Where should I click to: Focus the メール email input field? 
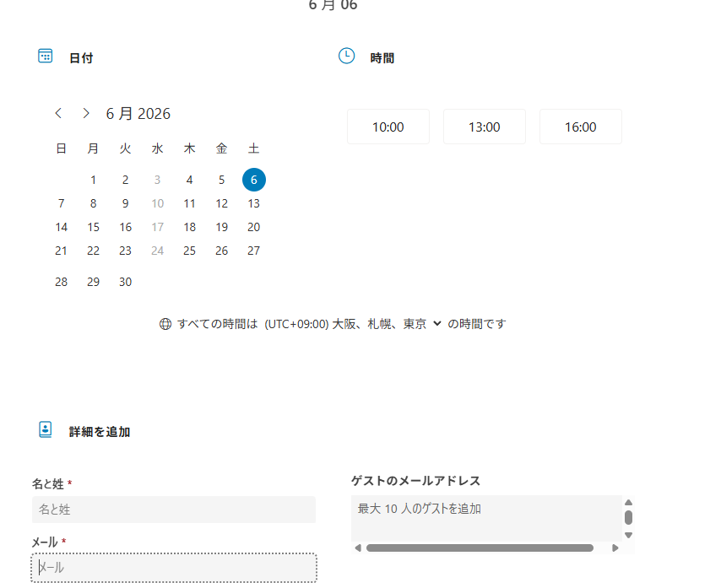coord(174,568)
